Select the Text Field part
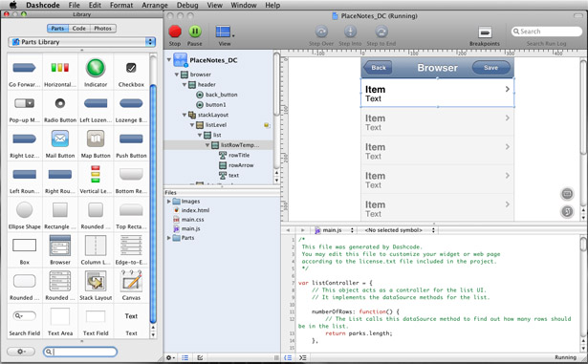 click(x=96, y=316)
